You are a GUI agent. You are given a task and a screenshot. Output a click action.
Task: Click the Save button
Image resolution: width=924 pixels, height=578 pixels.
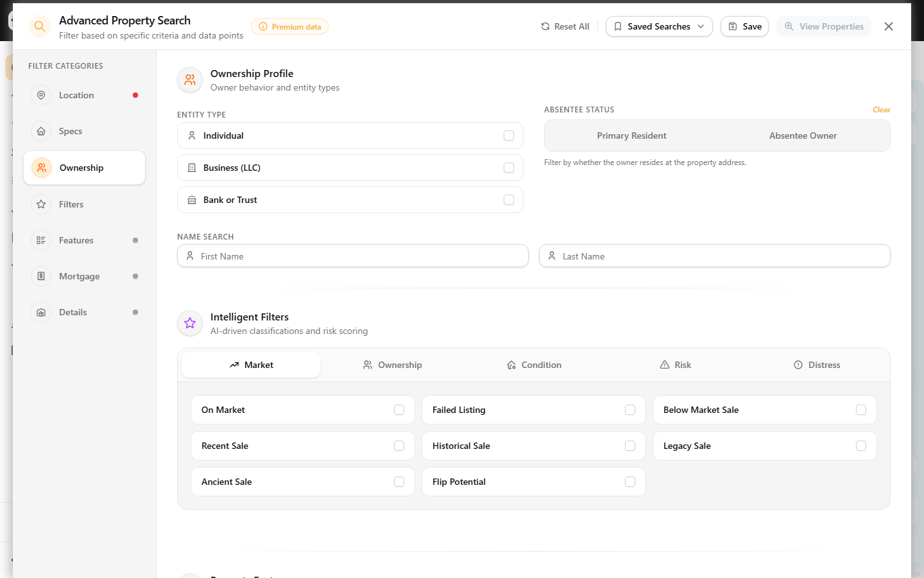tap(744, 26)
